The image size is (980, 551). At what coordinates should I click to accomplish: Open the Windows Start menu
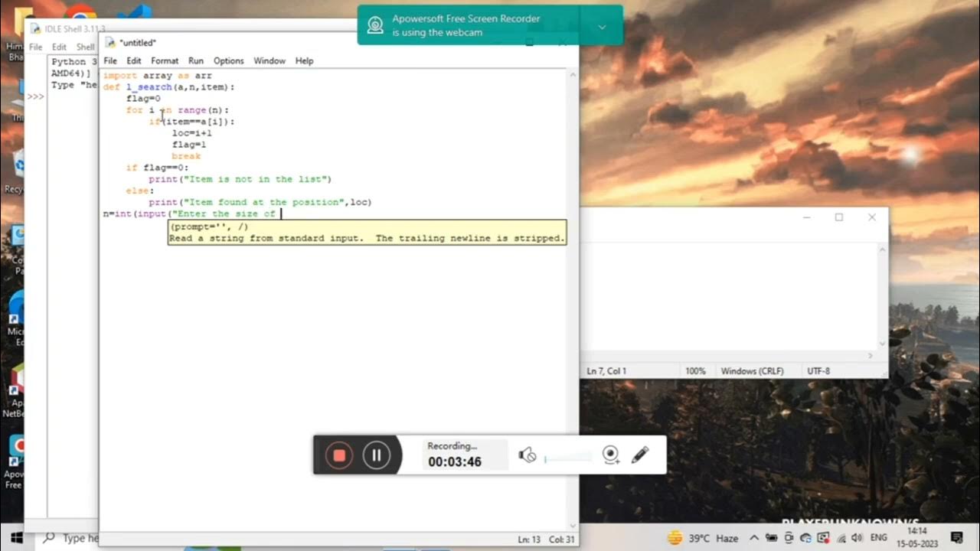click(x=16, y=537)
